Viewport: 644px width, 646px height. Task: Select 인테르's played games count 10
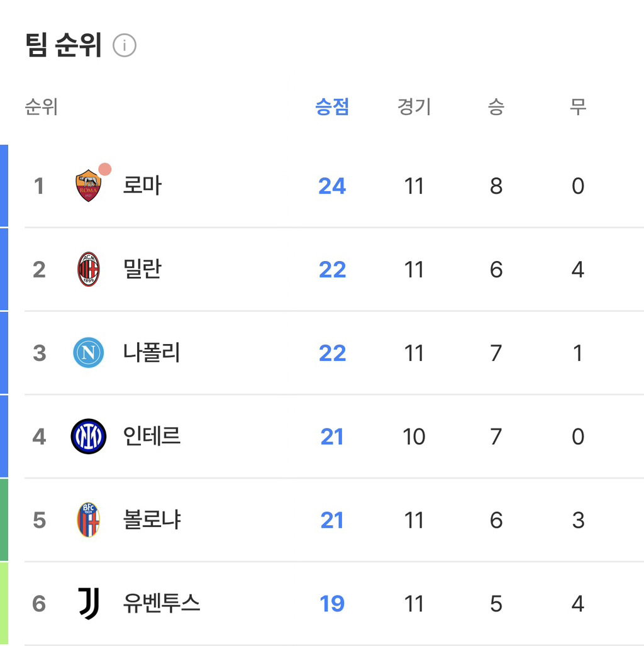click(414, 437)
